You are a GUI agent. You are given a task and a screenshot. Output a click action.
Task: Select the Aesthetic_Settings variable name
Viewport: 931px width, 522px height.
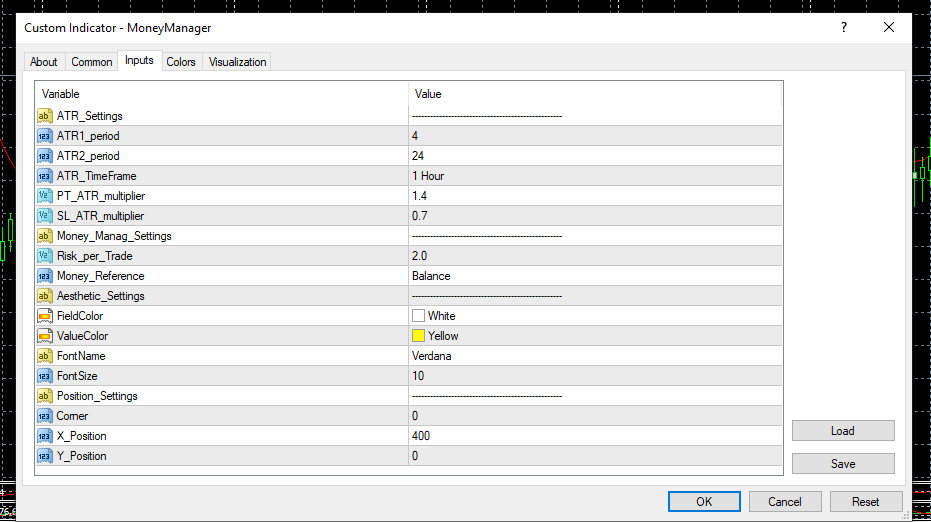[100, 296]
